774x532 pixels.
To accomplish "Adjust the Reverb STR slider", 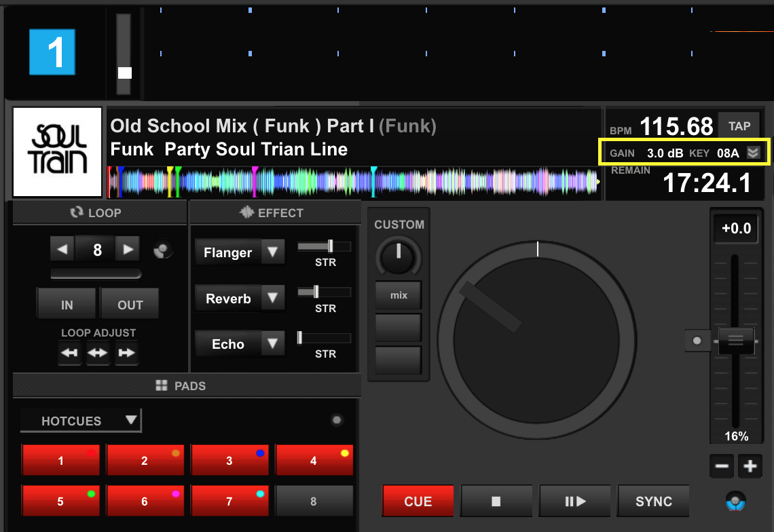I will click(325, 292).
